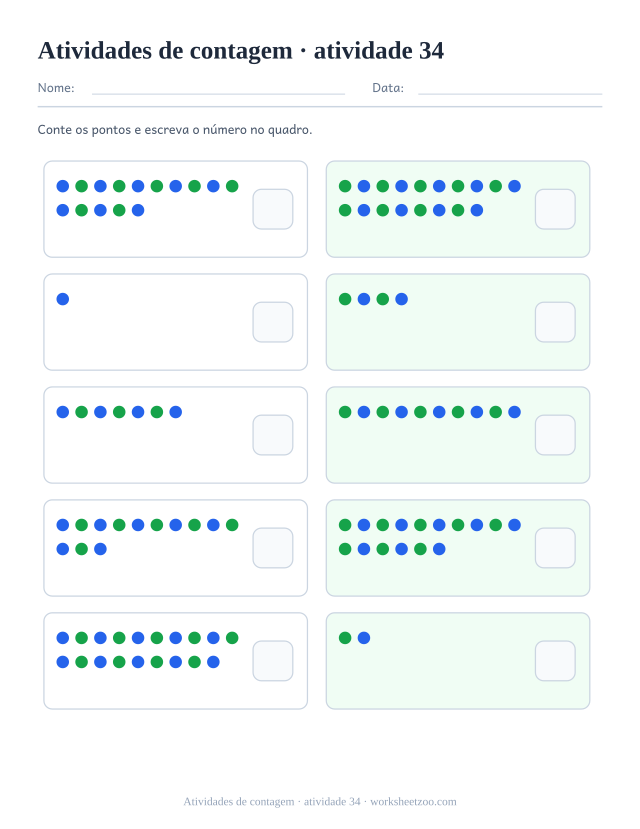The height and width of the screenshot is (829, 640).
Task: Select the answer box beside the single row of ten dots
Action: pyautogui.click(x=555, y=435)
